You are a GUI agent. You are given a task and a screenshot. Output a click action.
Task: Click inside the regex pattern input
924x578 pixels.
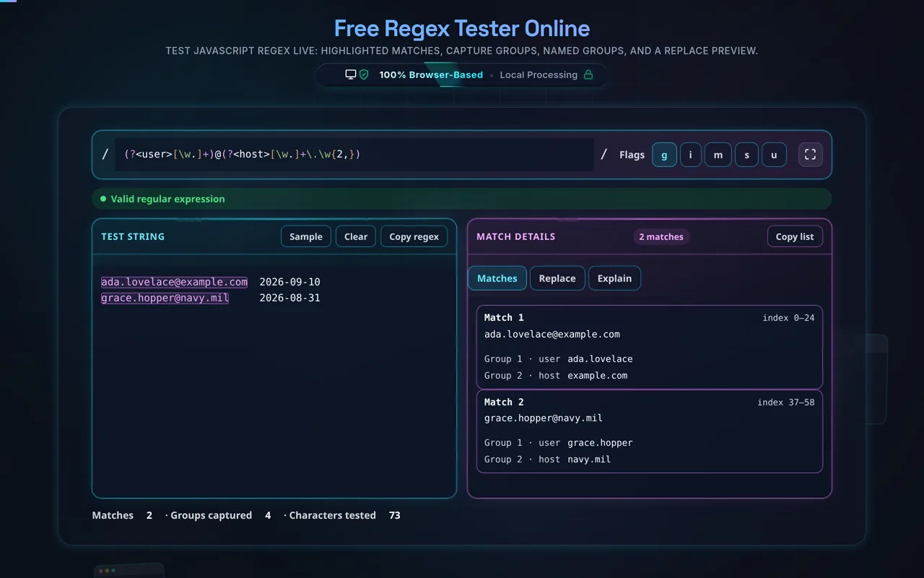[x=354, y=155]
